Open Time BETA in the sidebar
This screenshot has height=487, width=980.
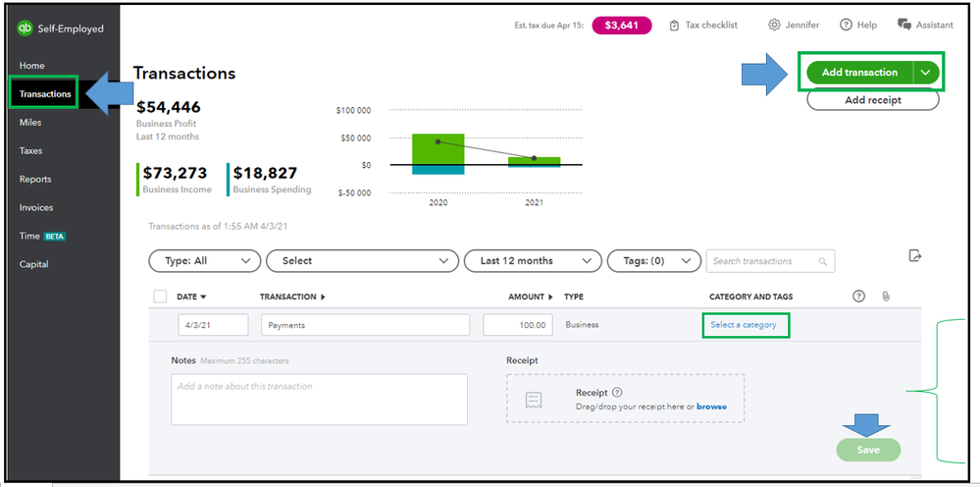point(42,237)
